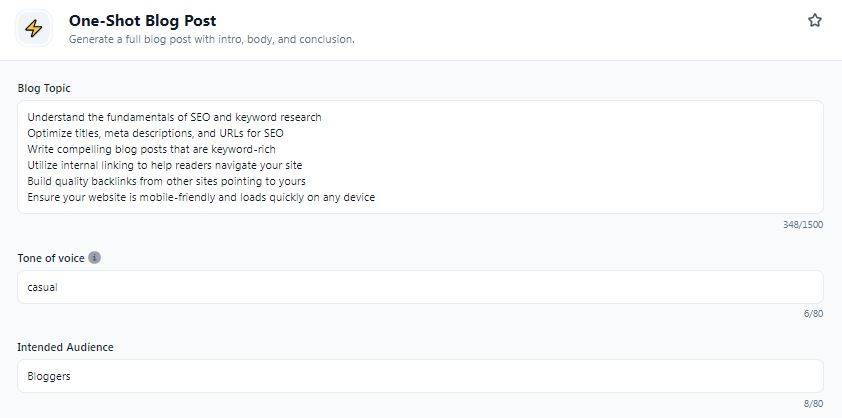This screenshot has width=842, height=418.
Task: Focus the Blog Topic text area
Action: pyautogui.click(x=420, y=157)
